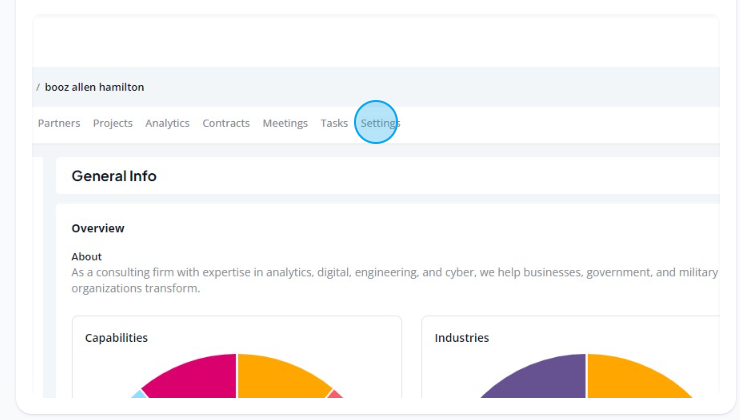The image size is (740, 420).
Task: Click the About label
Action: [x=86, y=257]
